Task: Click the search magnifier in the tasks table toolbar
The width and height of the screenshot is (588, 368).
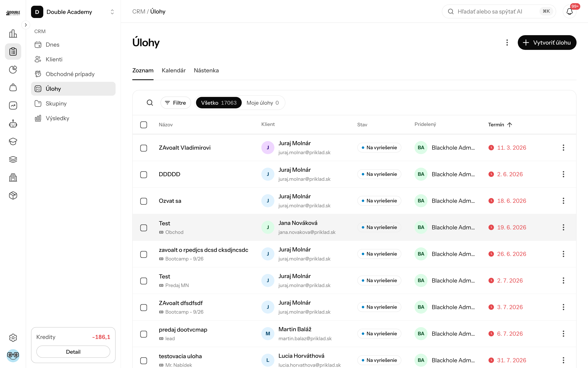Action: pyautogui.click(x=150, y=103)
